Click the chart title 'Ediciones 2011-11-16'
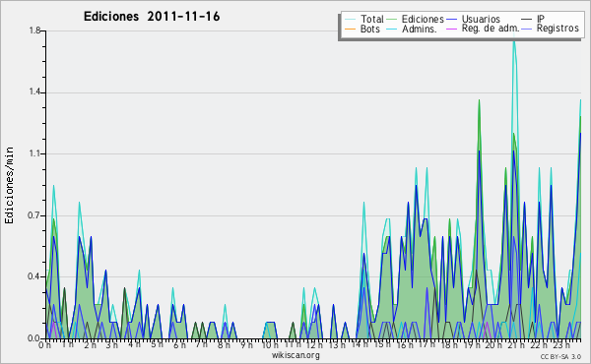The height and width of the screenshot is (364, 591). click(152, 17)
